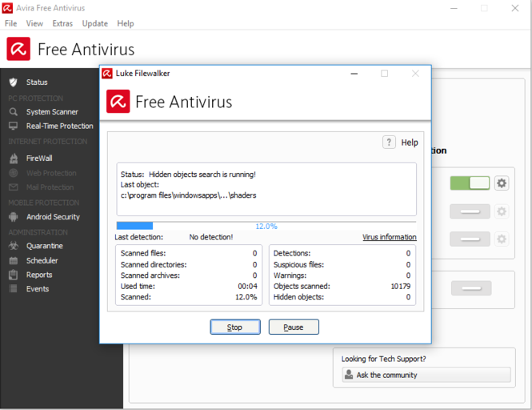This screenshot has height=410, width=532.
Task: Click the Avira logo in scanner dialog header
Action: (118, 101)
